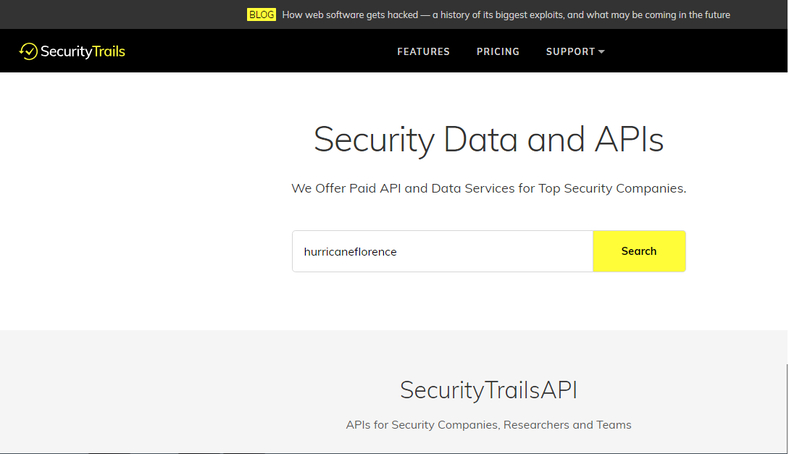Image resolution: width=789 pixels, height=454 pixels.
Task: Click the yellow BLOG badge
Action: [261, 15]
